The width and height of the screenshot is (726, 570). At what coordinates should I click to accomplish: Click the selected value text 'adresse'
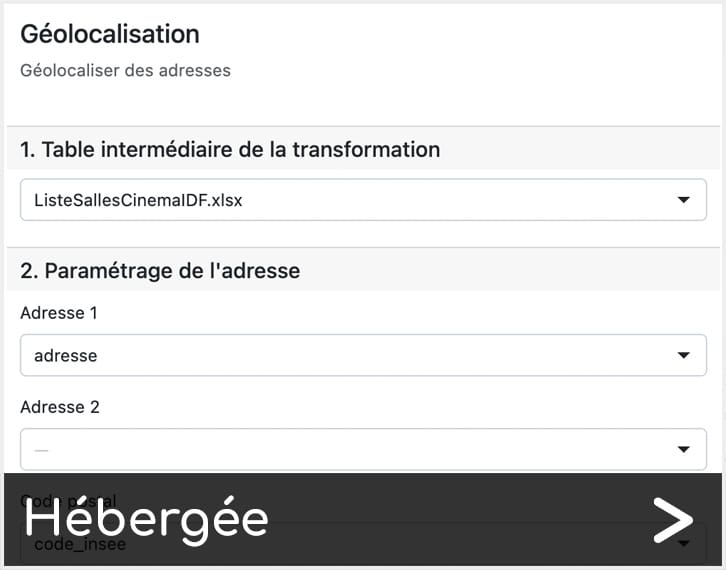pos(65,355)
